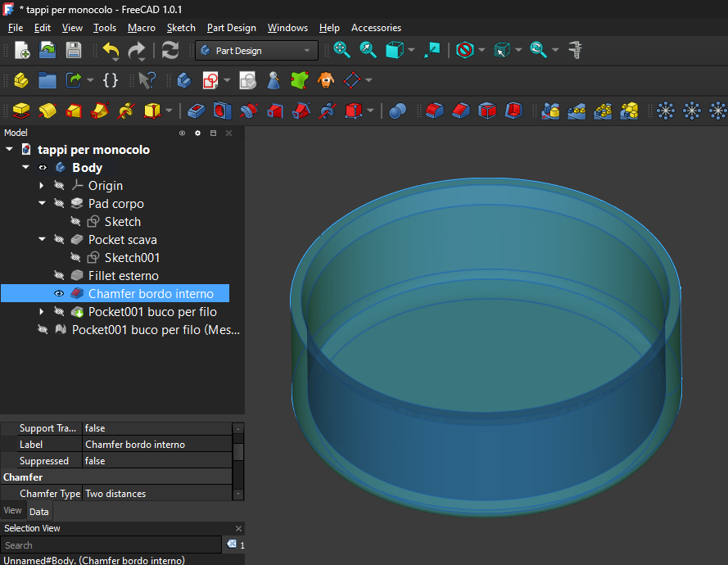Open the Macro menu

(141, 28)
